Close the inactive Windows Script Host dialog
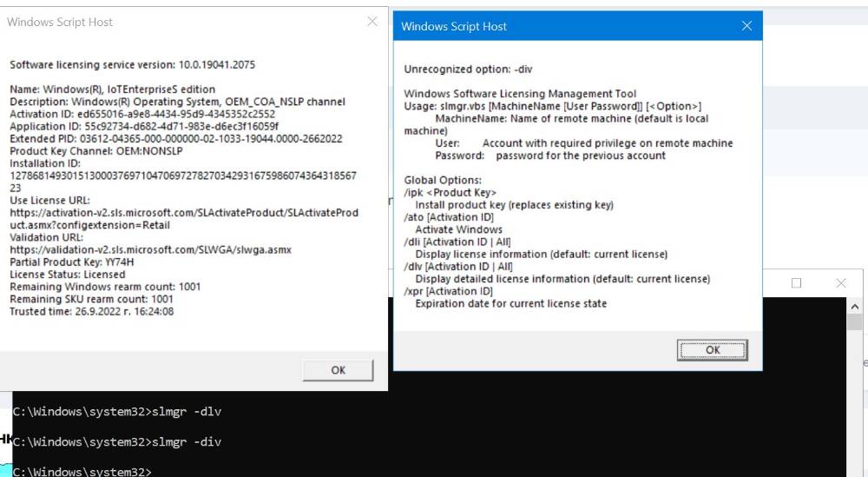 pos(372,22)
